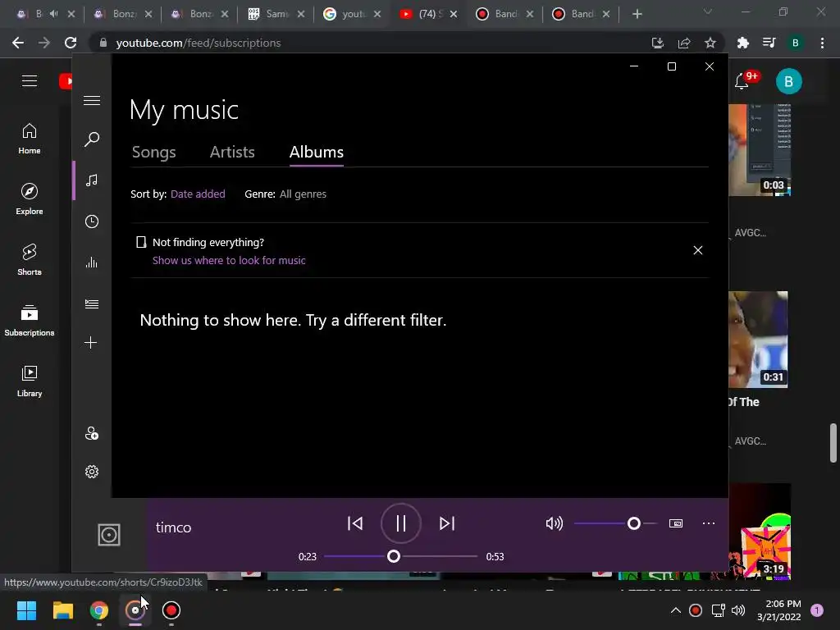Screen dimensions: 840x630
Task: Open Recent plays clock icon
Action: pos(92,221)
